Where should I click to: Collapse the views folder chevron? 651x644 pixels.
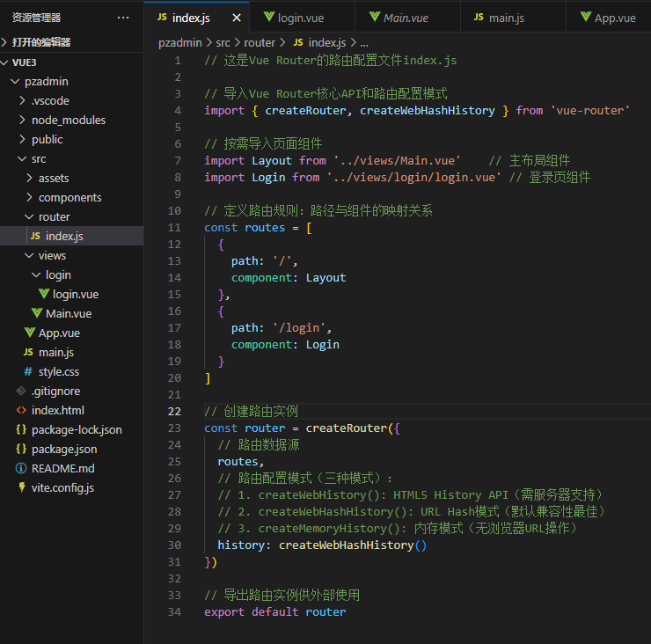tap(29, 255)
